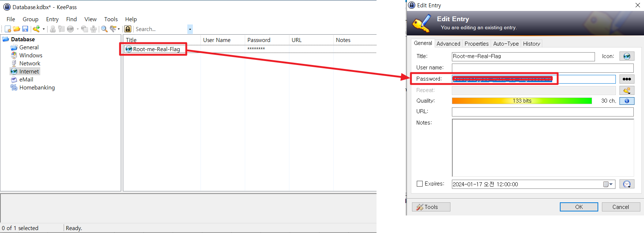Click the New database toolbar icon

(x=8, y=29)
